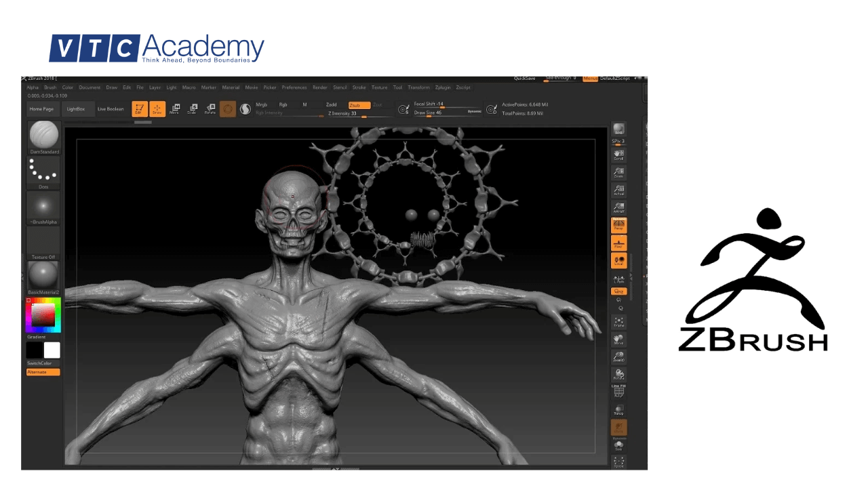Click the Home Page button
This screenshot has width=868, height=488.
click(41, 109)
